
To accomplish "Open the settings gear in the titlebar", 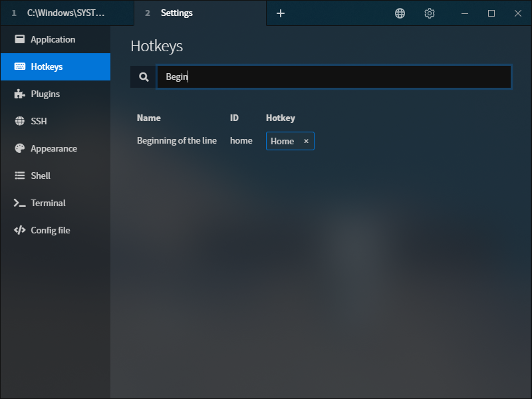I will pyautogui.click(x=429, y=13).
